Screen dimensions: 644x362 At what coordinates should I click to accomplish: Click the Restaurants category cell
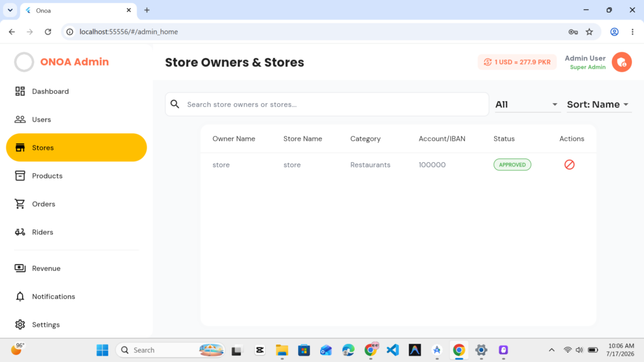point(370,165)
